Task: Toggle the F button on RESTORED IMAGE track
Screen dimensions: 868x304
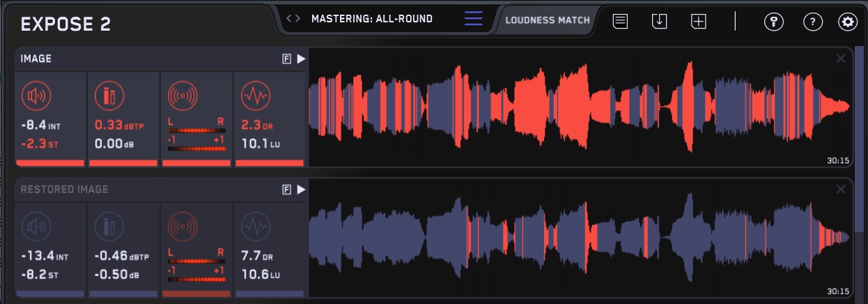Action: [286, 190]
